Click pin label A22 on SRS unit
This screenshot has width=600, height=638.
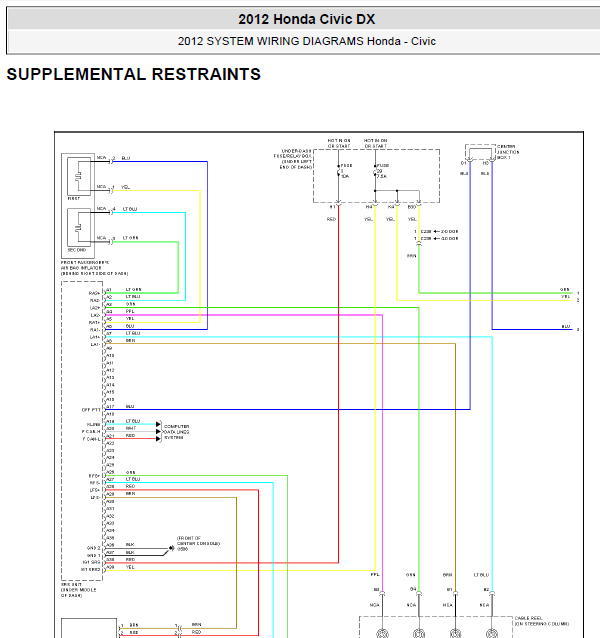coord(110,443)
